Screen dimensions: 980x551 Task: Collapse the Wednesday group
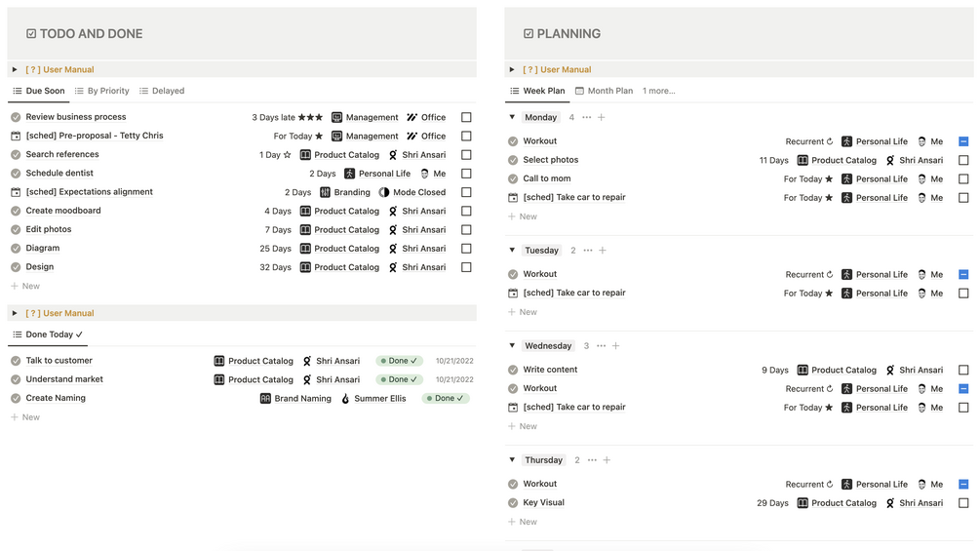coord(512,346)
